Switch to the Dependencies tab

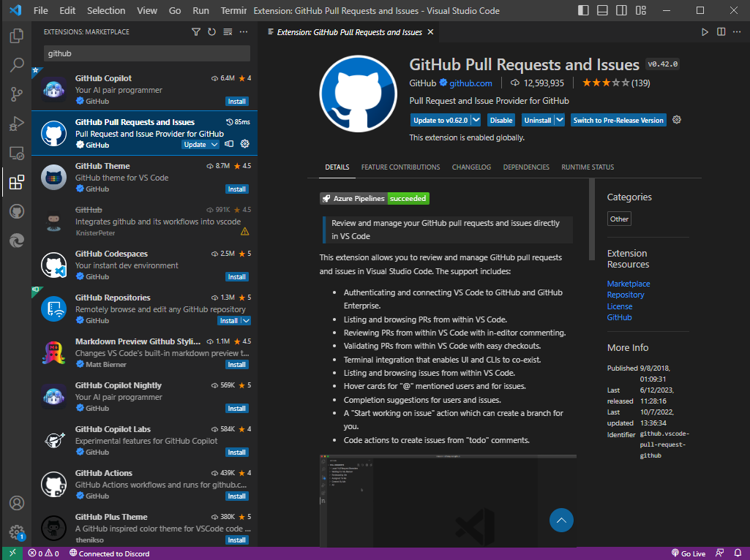pyautogui.click(x=526, y=167)
